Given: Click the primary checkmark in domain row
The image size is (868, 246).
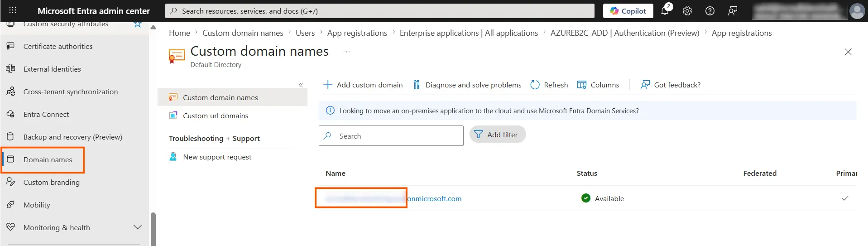Looking at the screenshot, I should (x=845, y=198).
